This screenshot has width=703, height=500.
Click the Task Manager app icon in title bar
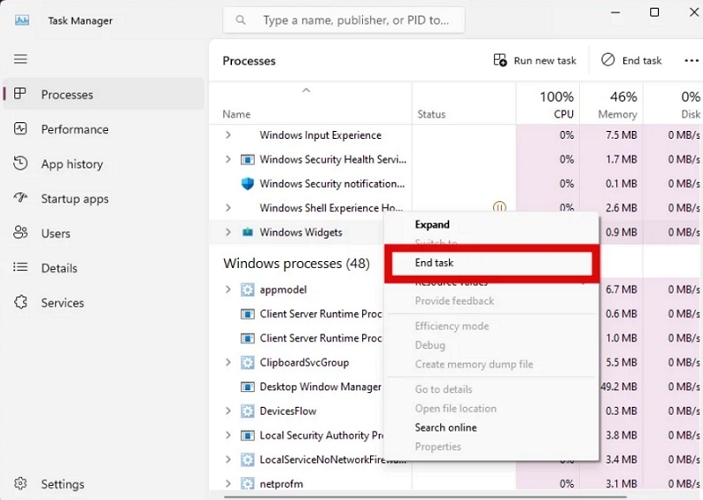[x=22, y=20]
